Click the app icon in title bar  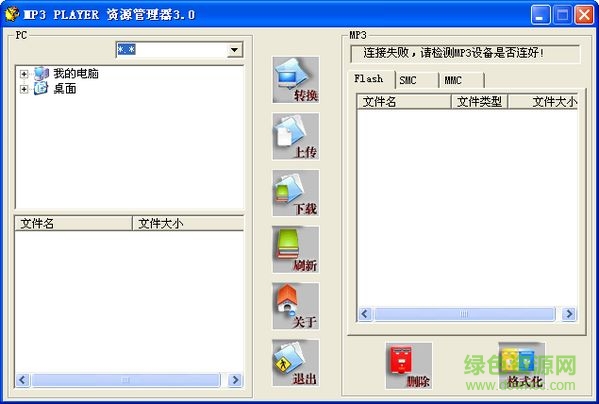point(12,14)
